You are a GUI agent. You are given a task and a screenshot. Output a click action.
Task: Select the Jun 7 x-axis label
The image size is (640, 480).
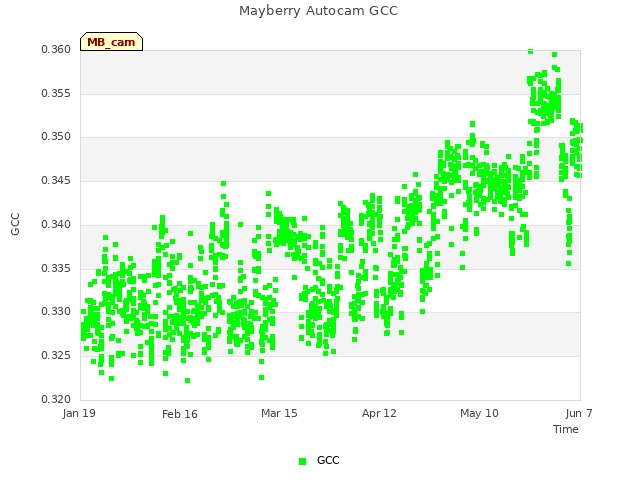click(579, 413)
